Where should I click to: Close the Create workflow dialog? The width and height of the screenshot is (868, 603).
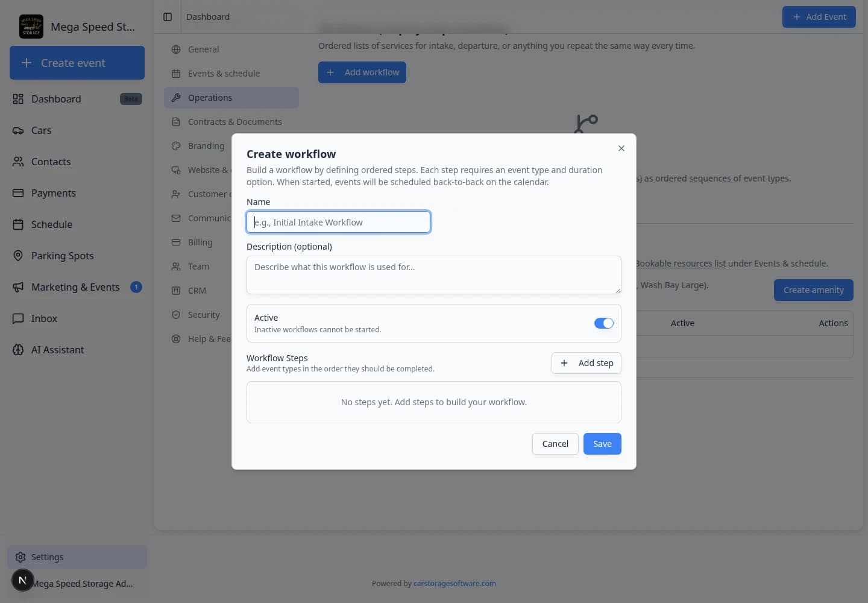(x=621, y=148)
